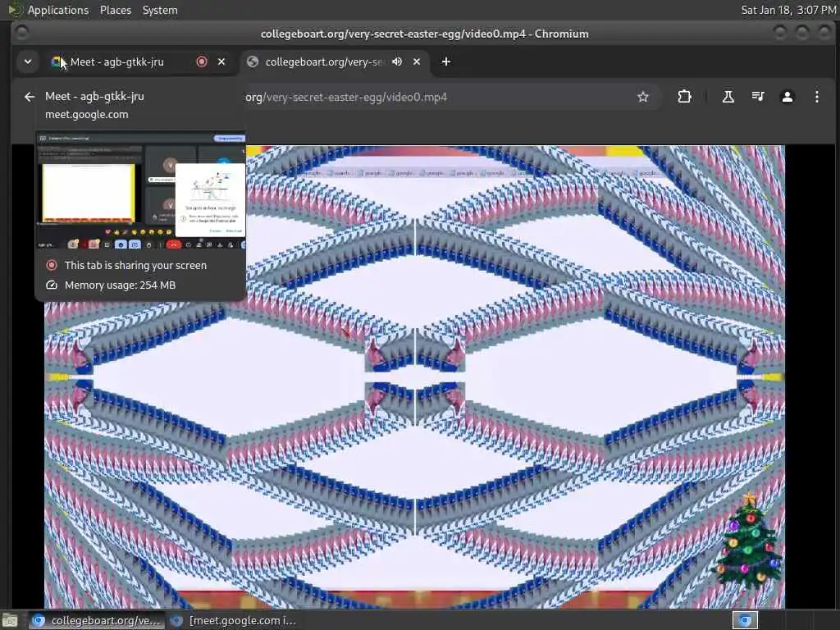Open media controls icon in toolbar

pyautogui.click(x=758, y=97)
